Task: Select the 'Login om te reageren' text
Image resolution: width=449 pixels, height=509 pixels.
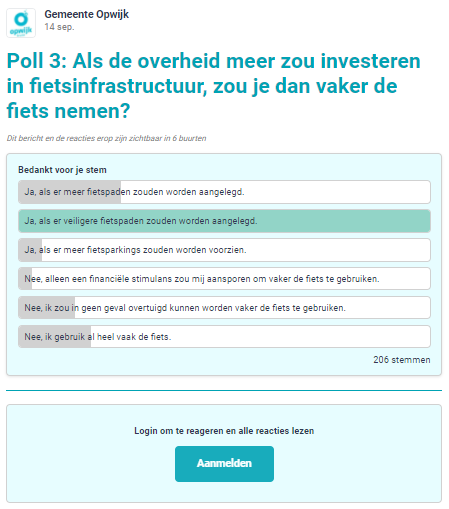Action: coord(224,431)
